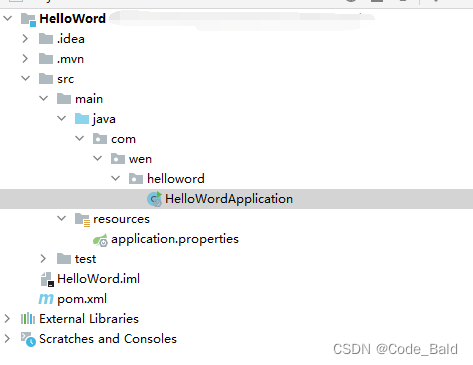Expand the .idea folder arrow
The width and height of the screenshot is (473, 365).
(x=25, y=39)
